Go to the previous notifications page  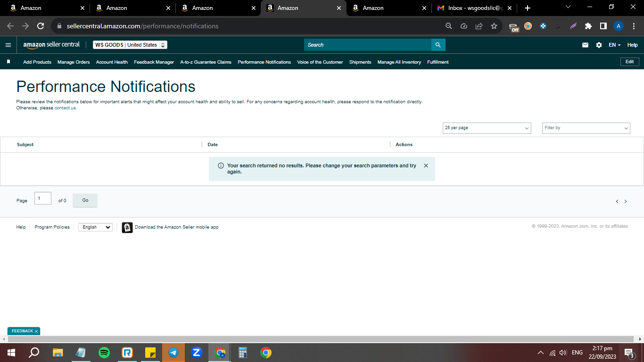click(617, 201)
